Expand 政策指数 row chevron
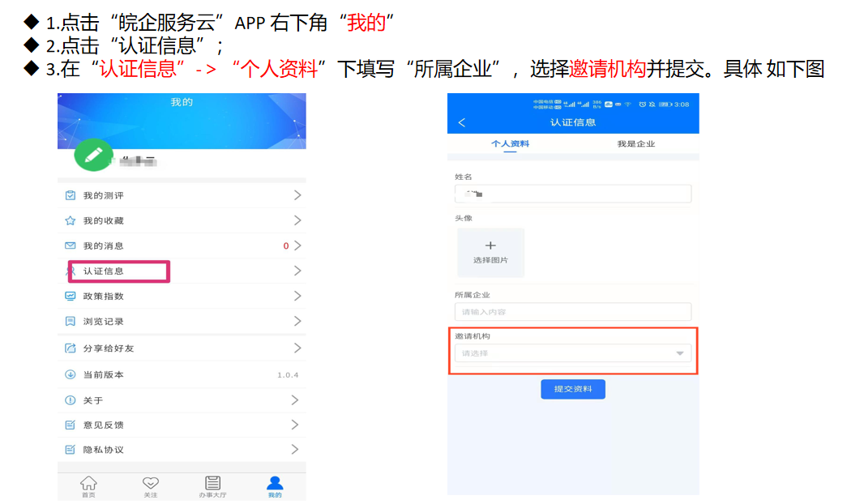Image resolution: width=864 pixels, height=504 pixels. pyautogui.click(x=297, y=296)
